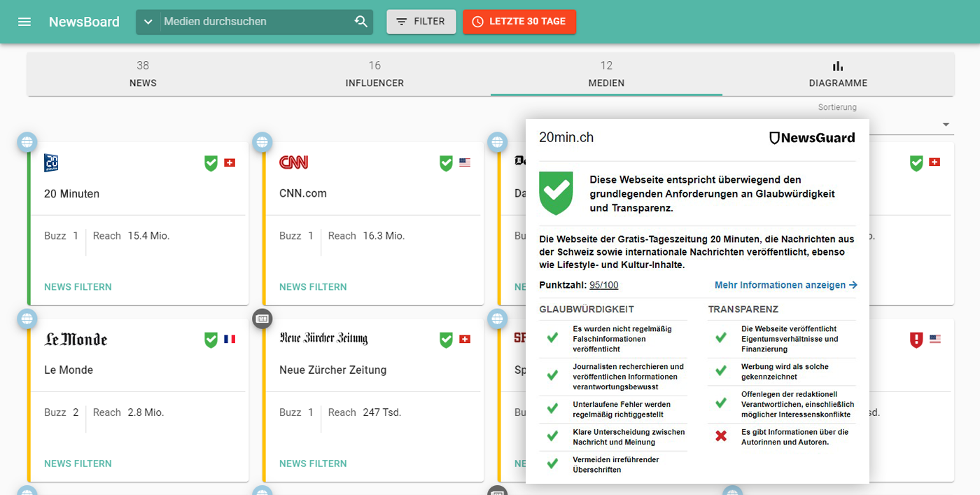
Task: Click Reach value '16.3 Mio.'
Action: tap(384, 236)
